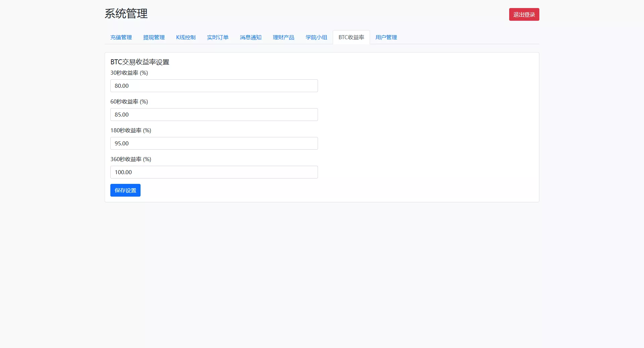Click the 30秒收益率 (%) label
Screen dimensions: 644x348
pyautogui.click(x=129, y=73)
